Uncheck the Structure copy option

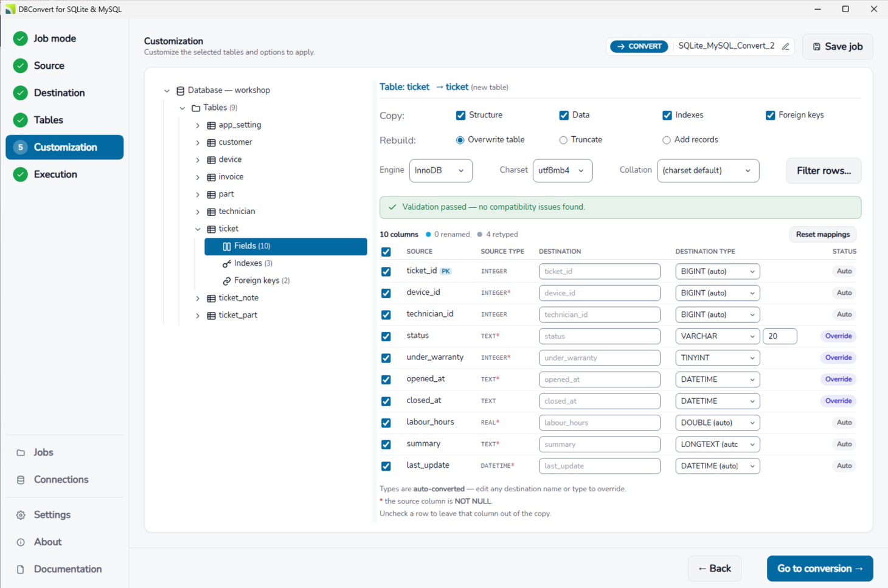click(460, 116)
